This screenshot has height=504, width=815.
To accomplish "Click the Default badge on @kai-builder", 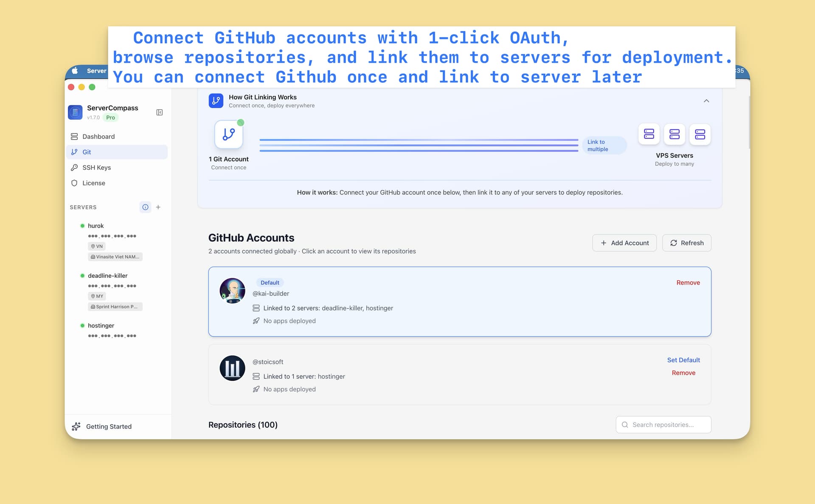I will 270,282.
